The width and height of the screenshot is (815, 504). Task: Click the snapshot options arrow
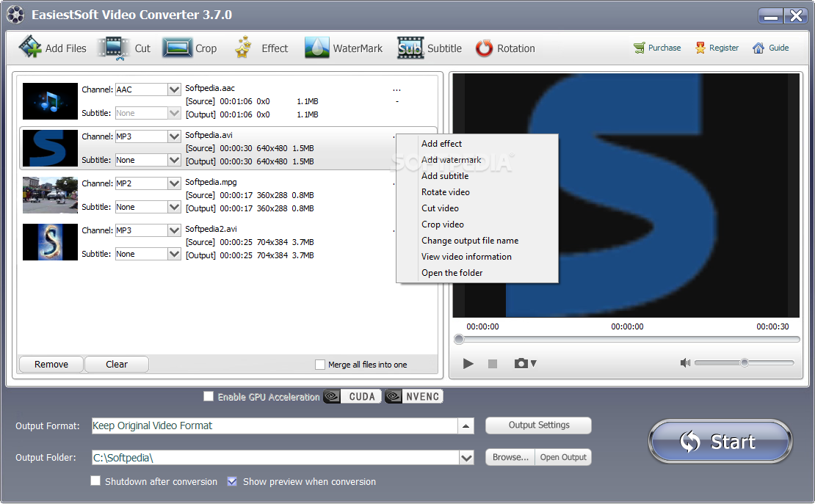pyautogui.click(x=533, y=364)
